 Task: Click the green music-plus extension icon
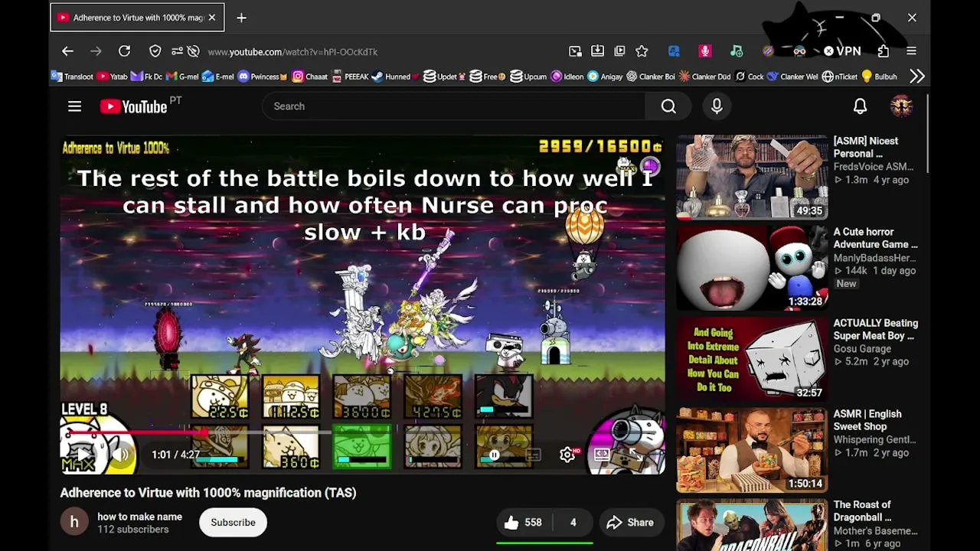pyautogui.click(x=737, y=51)
